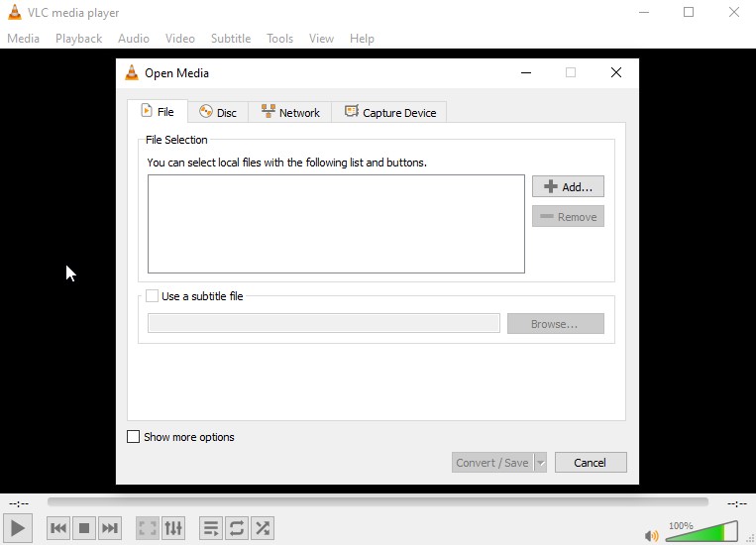The width and height of the screenshot is (756, 545).
Task: Switch to the Capture Device tab
Action: (x=389, y=112)
